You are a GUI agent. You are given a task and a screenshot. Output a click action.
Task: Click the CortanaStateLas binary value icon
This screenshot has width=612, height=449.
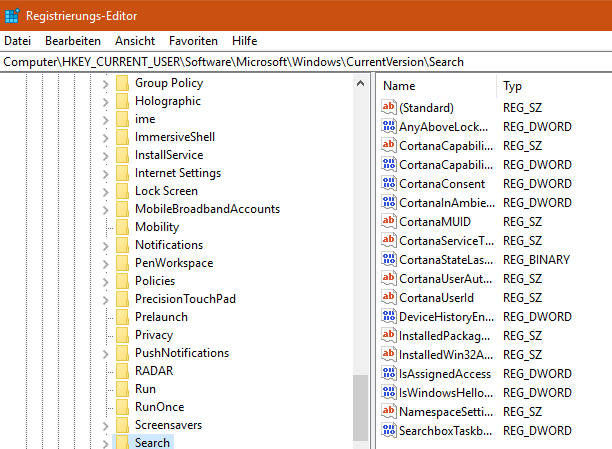(389, 259)
